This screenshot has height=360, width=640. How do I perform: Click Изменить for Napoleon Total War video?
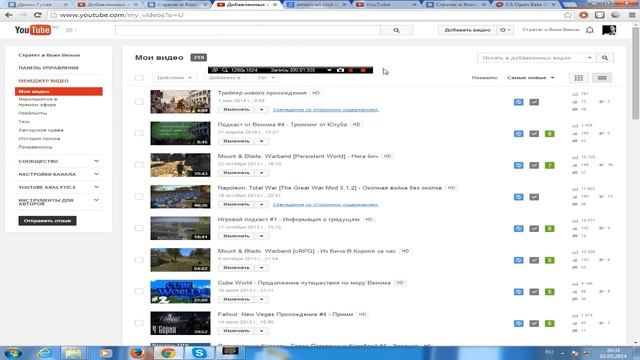[236, 204]
